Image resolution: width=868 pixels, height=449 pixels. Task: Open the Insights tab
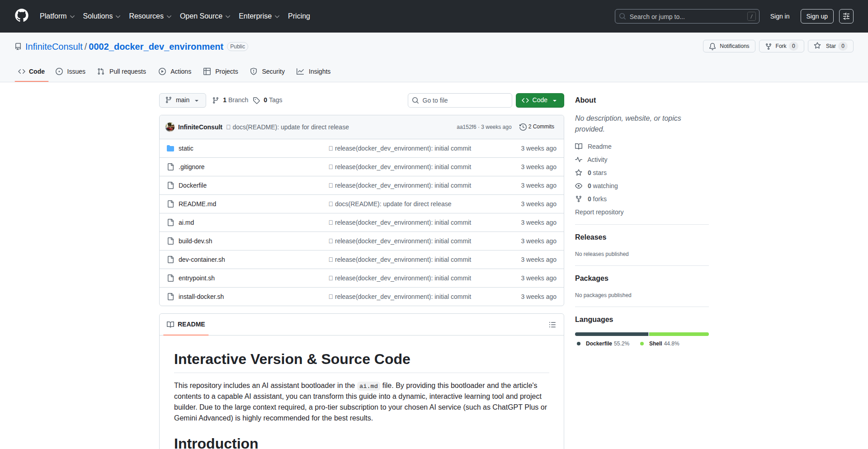[314, 71]
